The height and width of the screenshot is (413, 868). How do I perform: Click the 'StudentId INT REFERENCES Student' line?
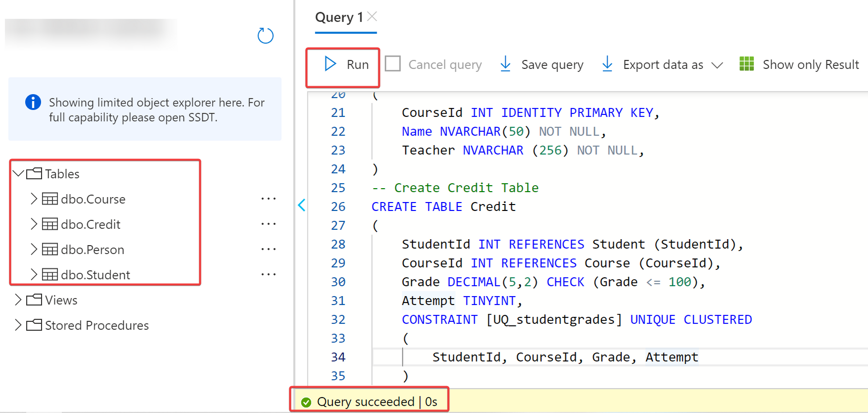(573, 245)
